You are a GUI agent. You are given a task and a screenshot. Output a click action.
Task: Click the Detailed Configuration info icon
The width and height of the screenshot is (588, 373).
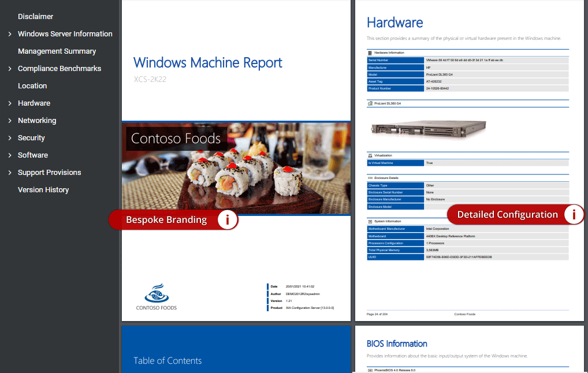click(x=574, y=214)
